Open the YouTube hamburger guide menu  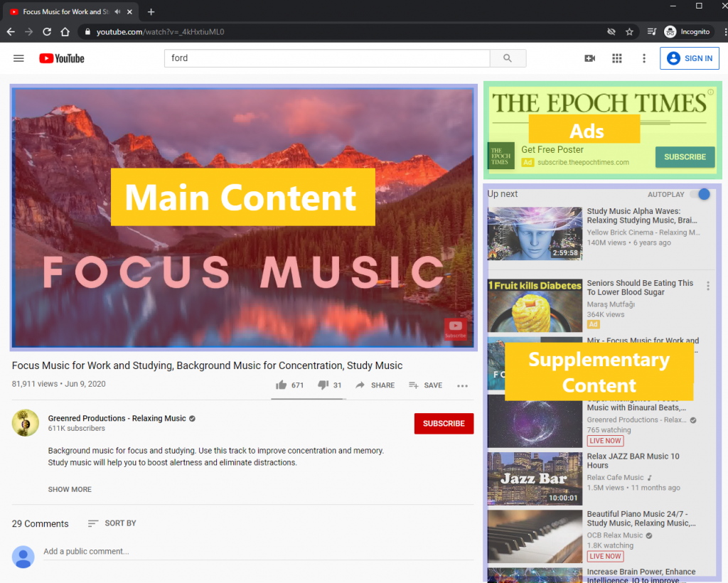(x=18, y=58)
